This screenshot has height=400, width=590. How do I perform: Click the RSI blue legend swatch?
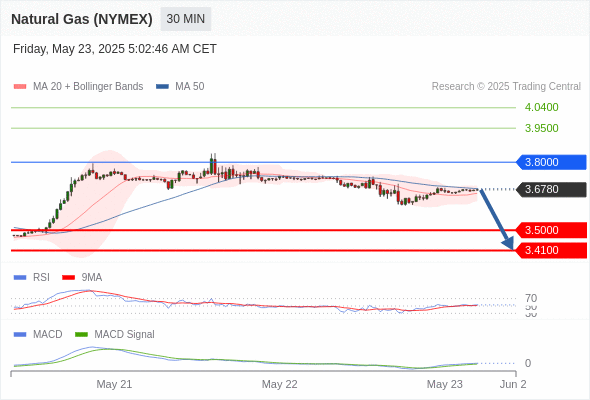(x=20, y=278)
